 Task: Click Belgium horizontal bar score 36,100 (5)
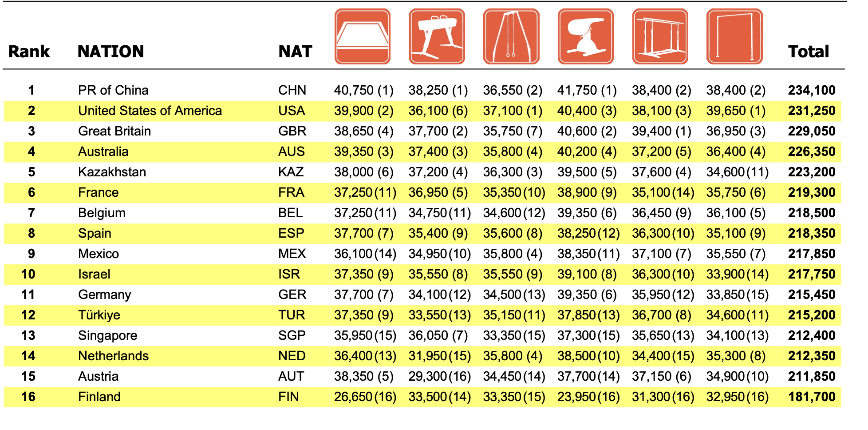click(736, 213)
